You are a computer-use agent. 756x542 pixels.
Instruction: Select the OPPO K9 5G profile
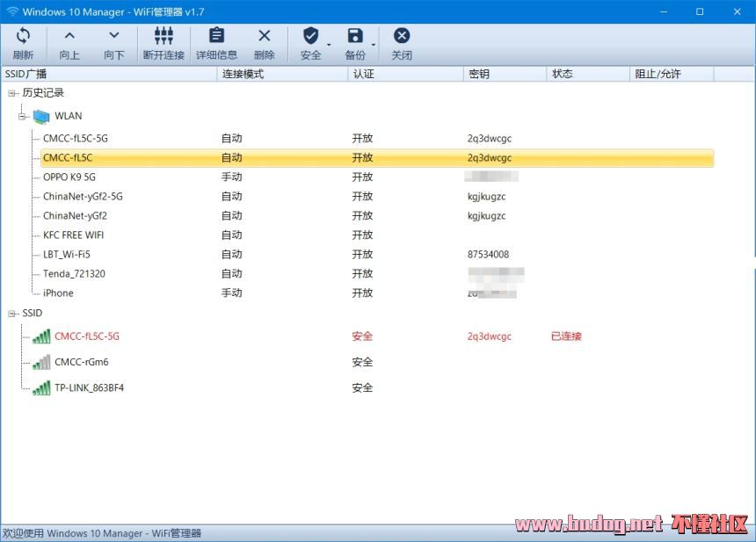click(x=69, y=177)
